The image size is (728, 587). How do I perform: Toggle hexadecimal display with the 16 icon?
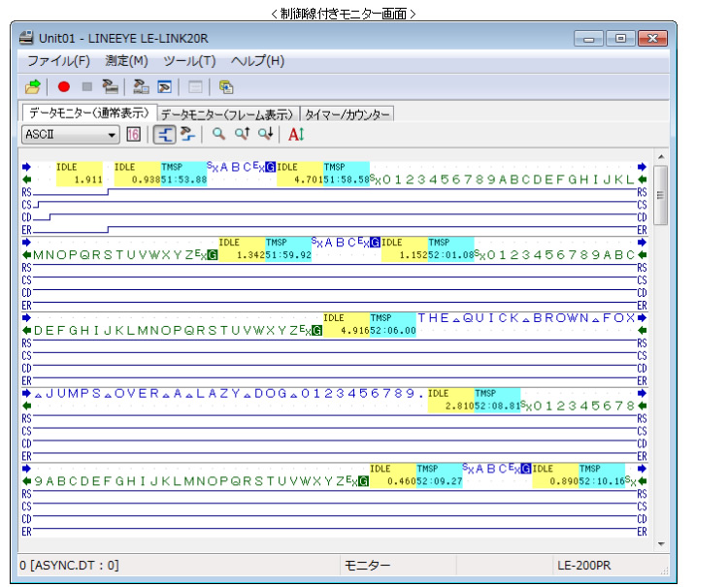coord(133,135)
